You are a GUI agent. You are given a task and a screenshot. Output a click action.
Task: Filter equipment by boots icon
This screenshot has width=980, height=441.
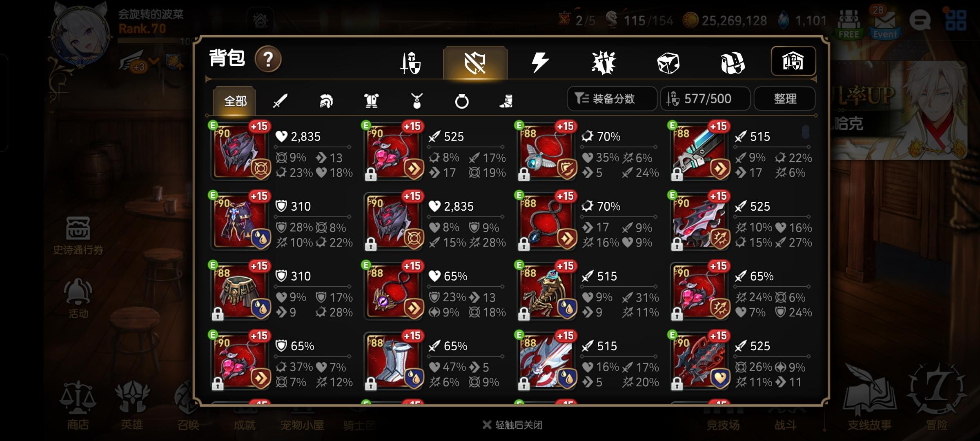pos(506,101)
